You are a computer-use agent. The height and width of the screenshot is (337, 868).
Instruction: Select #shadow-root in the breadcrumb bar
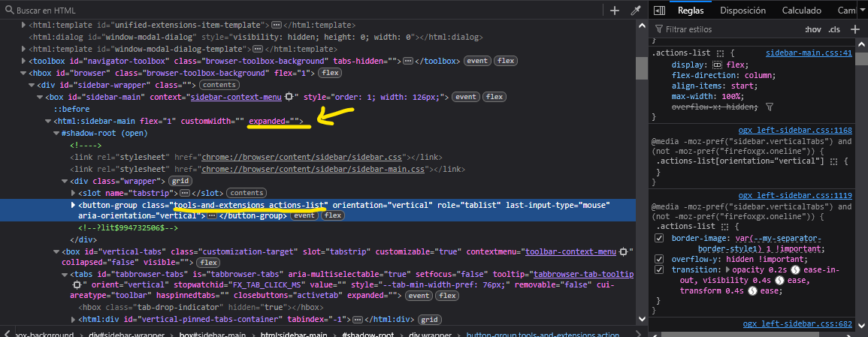pos(368,335)
